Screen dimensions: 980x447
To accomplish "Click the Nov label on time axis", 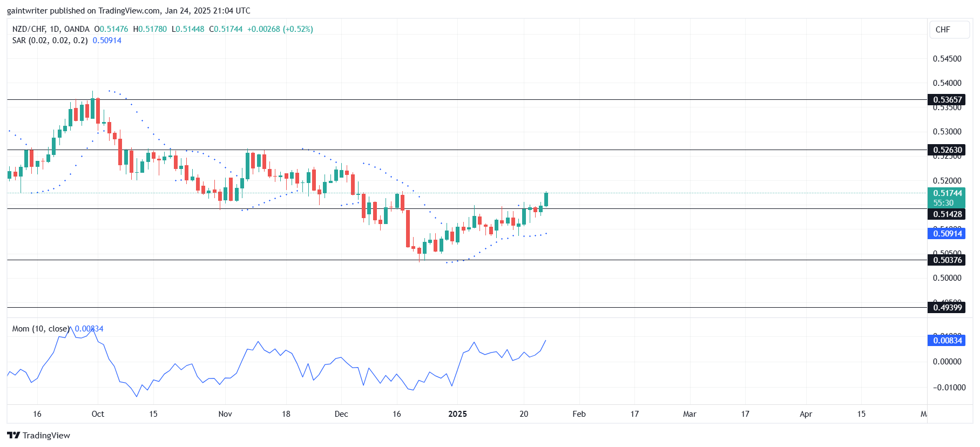I will pyautogui.click(x=225, y=414).
